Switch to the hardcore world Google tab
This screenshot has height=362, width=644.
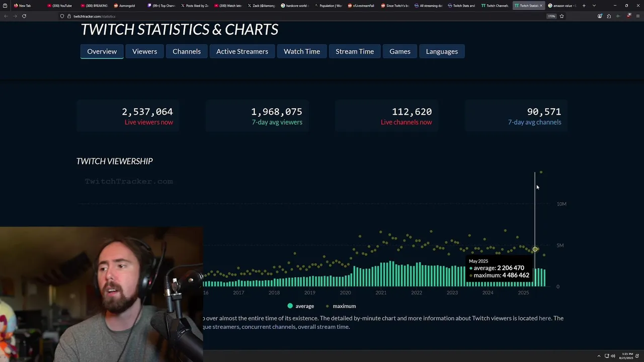pos(295,6)
